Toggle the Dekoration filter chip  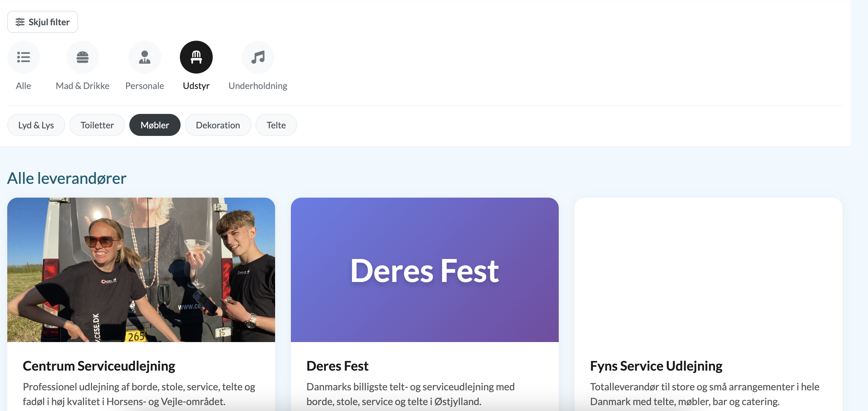(x=218, y=125)
